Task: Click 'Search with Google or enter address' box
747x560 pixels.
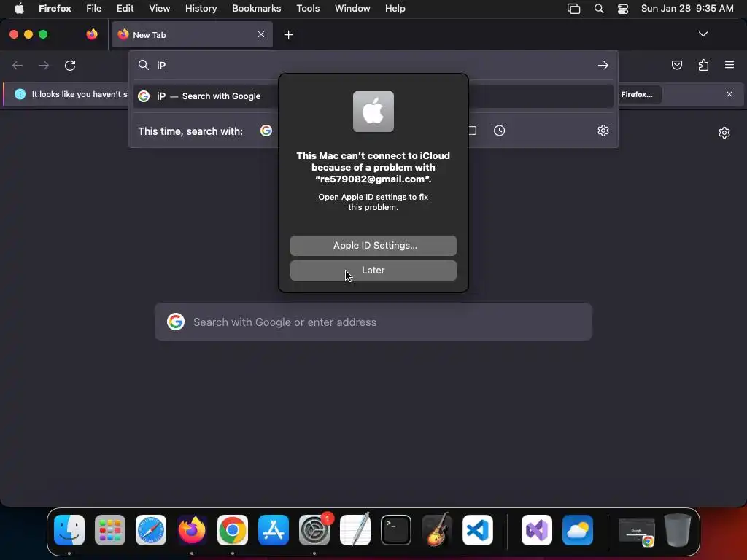Action: pos(373,322)
